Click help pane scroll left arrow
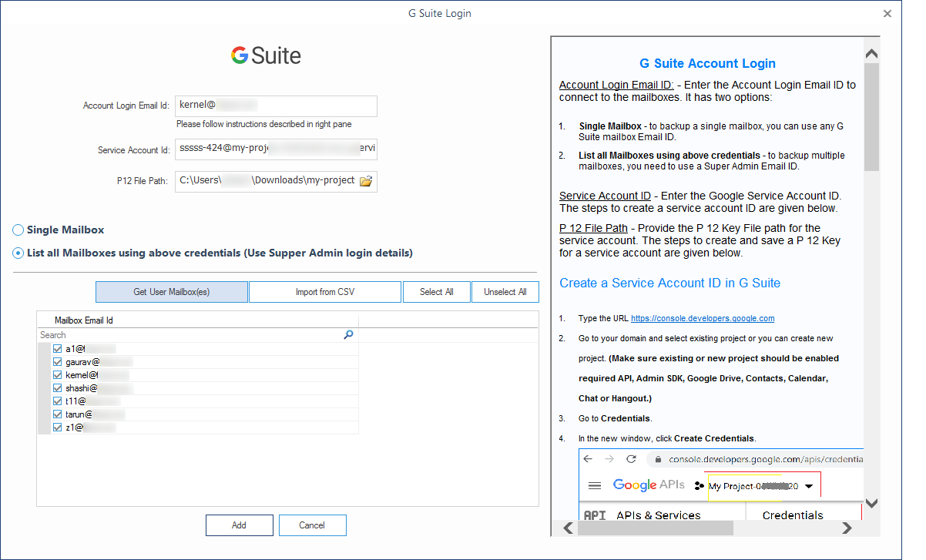The width and height of the screenshot is (926, 560). (568, 528)
